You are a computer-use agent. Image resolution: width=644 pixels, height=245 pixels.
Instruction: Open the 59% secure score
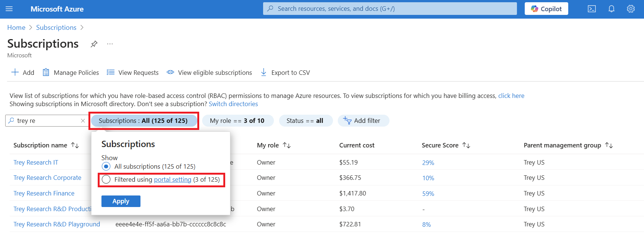coord(428,194)
